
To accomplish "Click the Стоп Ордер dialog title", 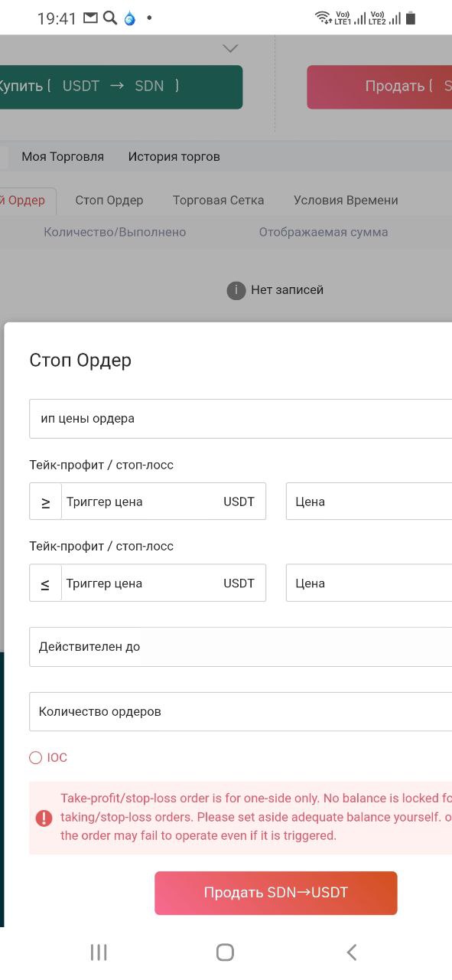I will [80, 360].
